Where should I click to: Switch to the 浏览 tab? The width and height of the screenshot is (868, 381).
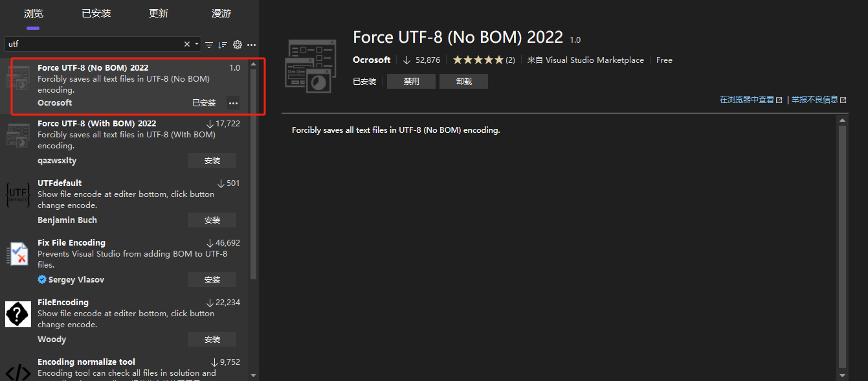coord(34,14)
